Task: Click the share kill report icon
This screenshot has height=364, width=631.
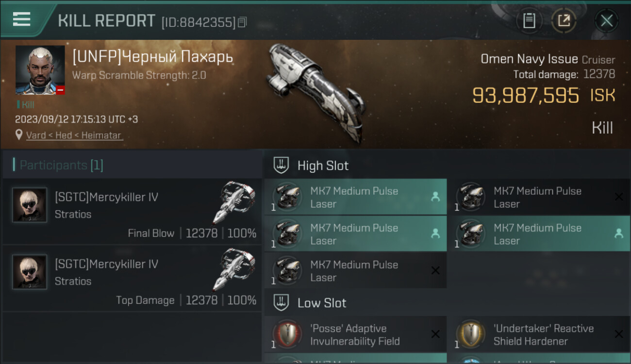Action: tap(564, 21)
